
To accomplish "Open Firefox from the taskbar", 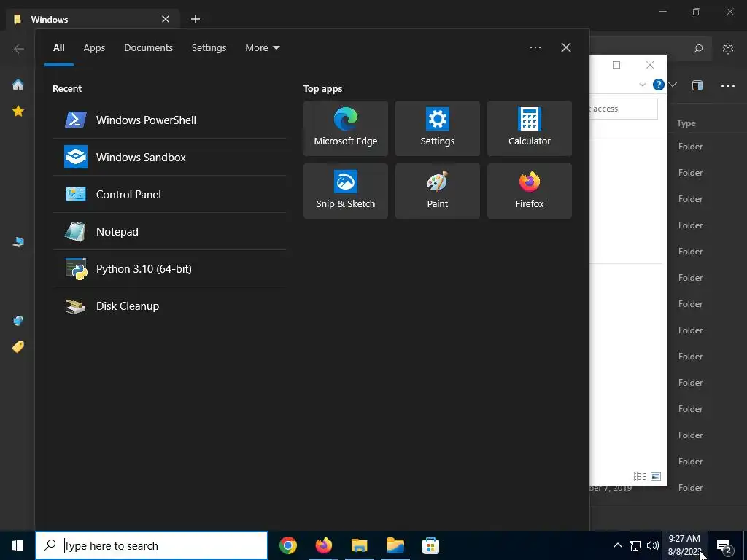I will [x=323, y=545].
